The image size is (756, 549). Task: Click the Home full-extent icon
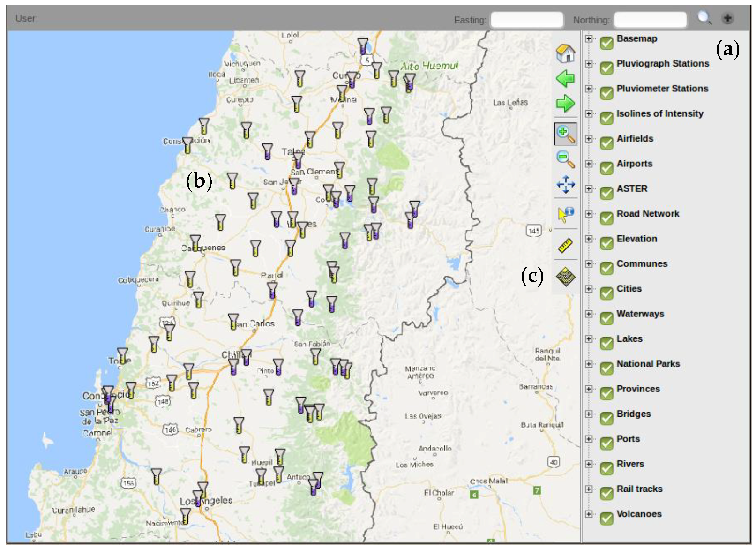(x=565, y=53)
